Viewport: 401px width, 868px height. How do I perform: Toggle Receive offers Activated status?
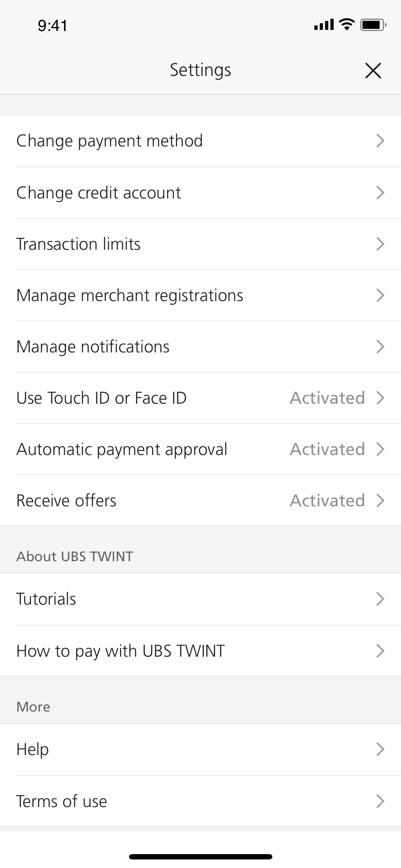[327, 501]
